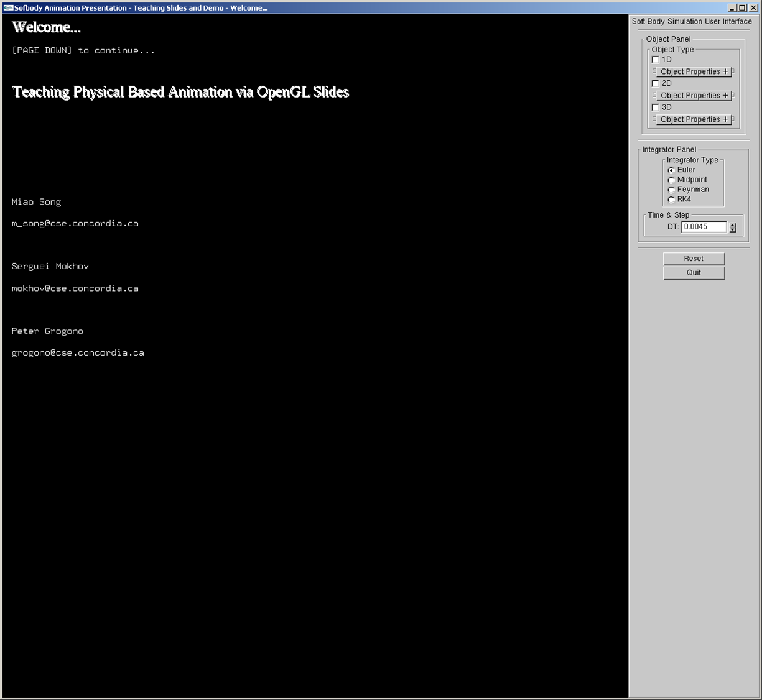The image size is (762, 700).
Task: Decrease DT with the spinner down arrow
Action: (733, 230)
